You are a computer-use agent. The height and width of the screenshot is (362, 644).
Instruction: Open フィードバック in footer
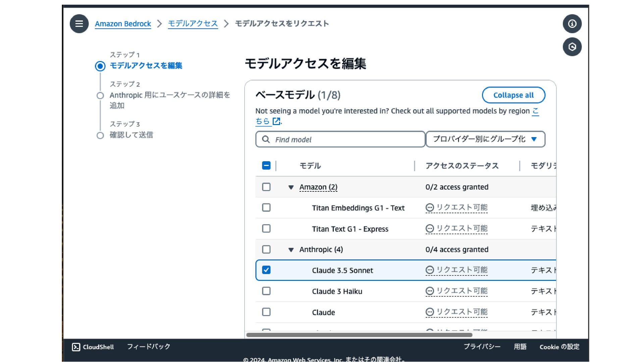tap(149, 347)
